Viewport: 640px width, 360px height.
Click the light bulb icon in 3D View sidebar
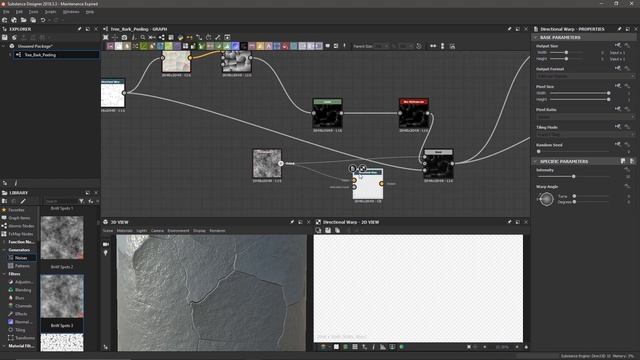click(x=106, y=253)
